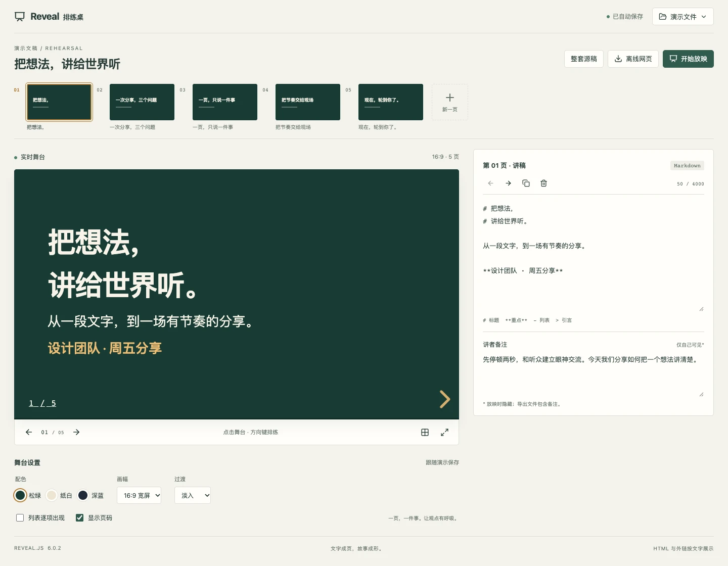The image size is (728, 566).
Task: Click into the 讲者备注 notes field
Action: [x=594, y=375]
